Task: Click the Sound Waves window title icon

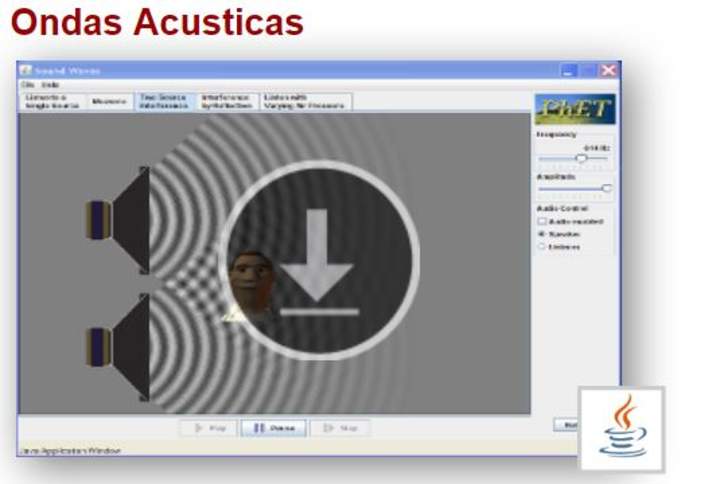Action: [27, 71]
